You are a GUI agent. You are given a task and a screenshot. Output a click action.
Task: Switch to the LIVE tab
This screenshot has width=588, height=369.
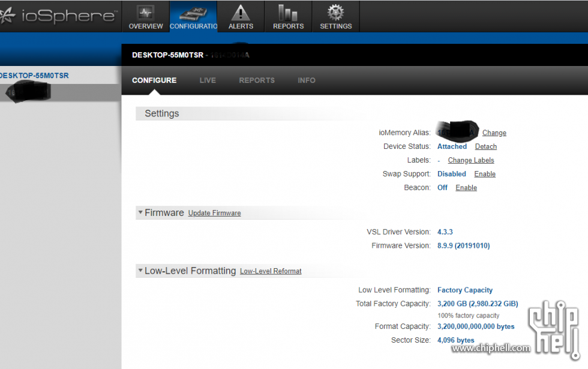coord(208,80)
